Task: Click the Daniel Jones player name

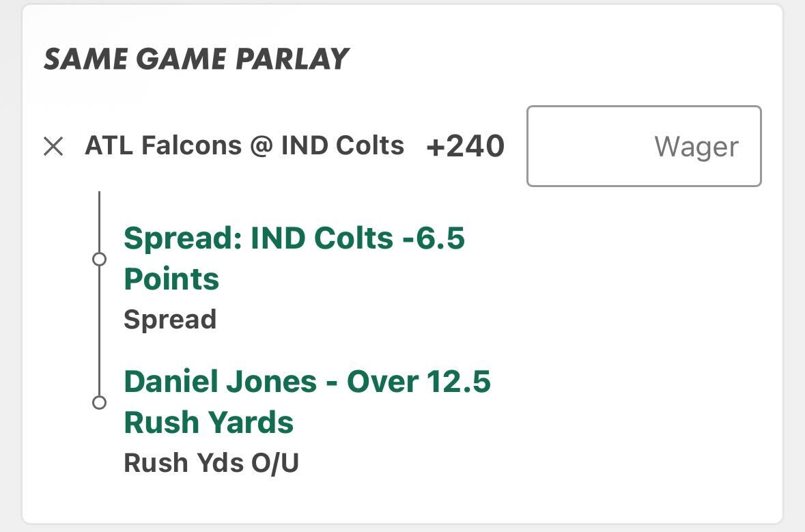Action: pyautogui.click(x=220, y=382)
